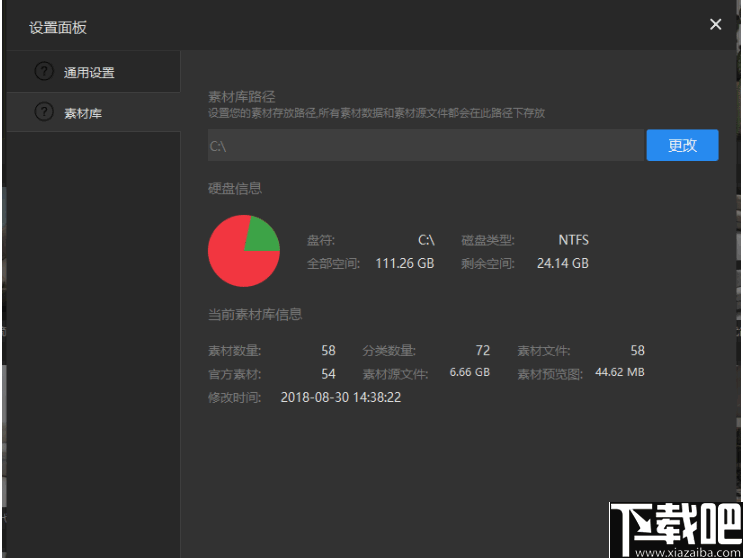This screenshot has height=558, width=745.
Task: Click the question-mark icon beside 素材库
Action: click(x=44, y=112)
